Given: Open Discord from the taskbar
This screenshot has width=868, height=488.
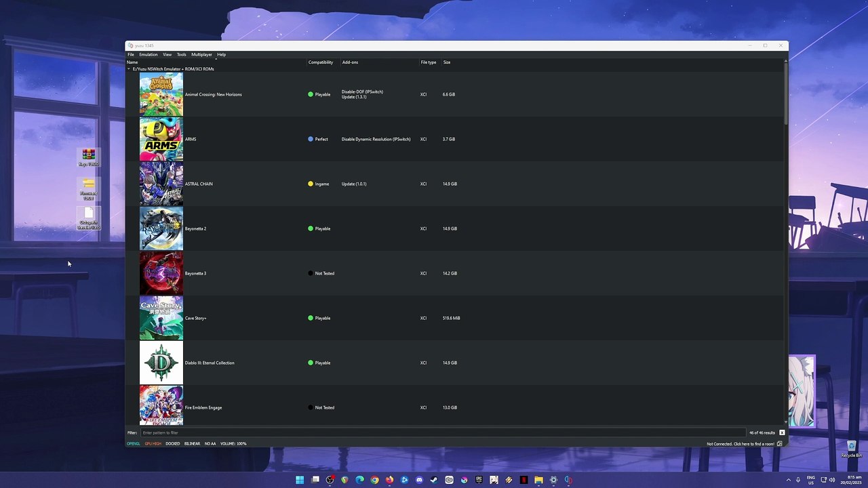Looking at the screenshot, I should (x=419, y=480).
